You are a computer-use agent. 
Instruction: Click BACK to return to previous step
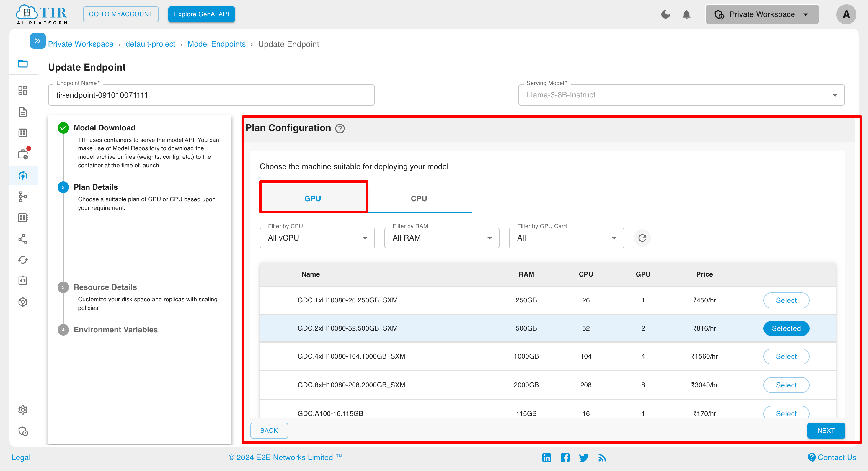[x=269, y=430]
